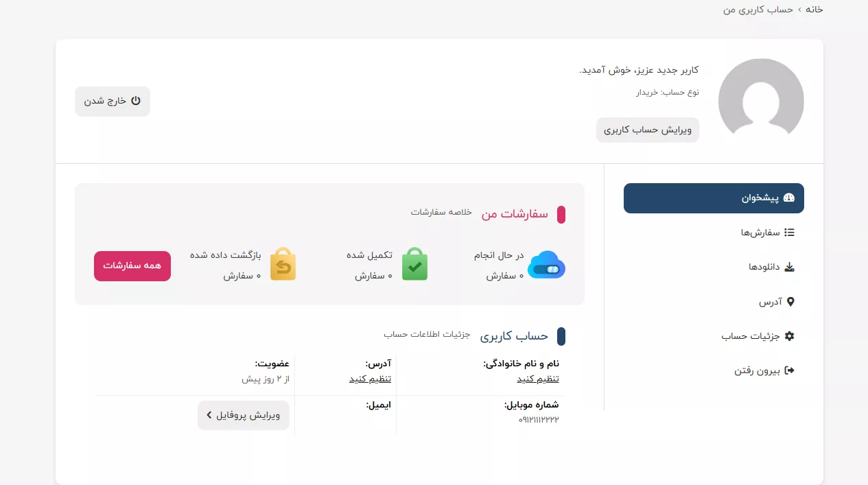Image resolution: width=868 pixels, height=485 pixels.
Task: Click the chevron arrow in ویرایش پروفایل button
Action: [x=209, y=415]
